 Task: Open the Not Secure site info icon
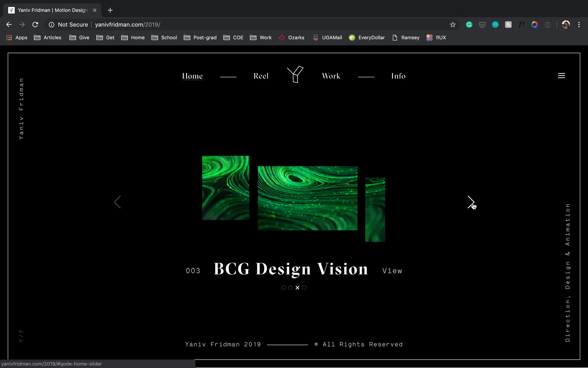[51, 25]
